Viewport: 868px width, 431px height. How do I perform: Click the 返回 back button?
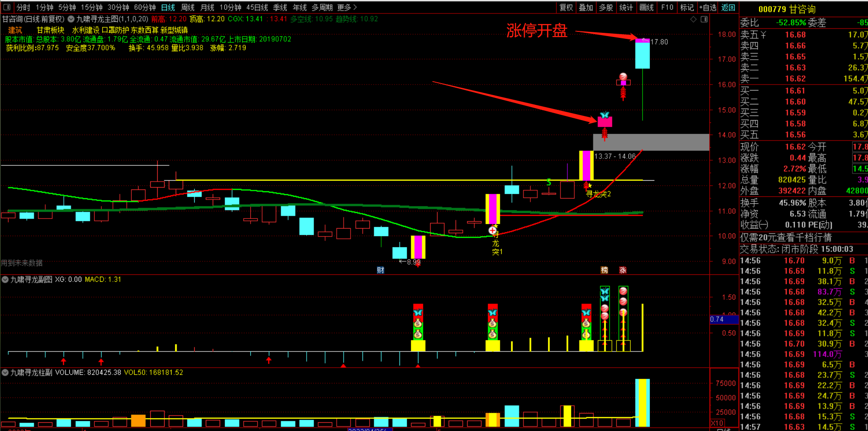[x=728, y=7]
